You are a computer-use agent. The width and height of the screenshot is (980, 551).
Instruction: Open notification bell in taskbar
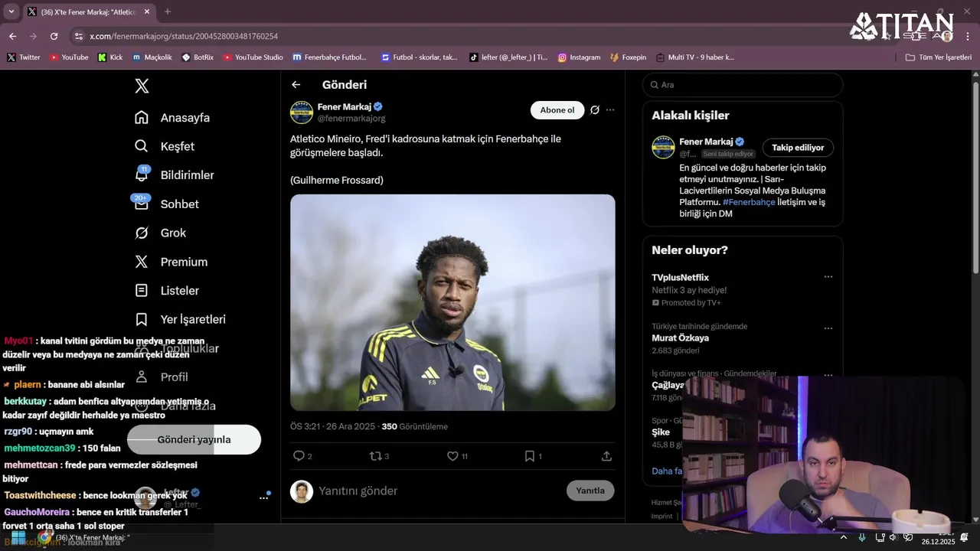pyautogui.click(x=964, y=537)
